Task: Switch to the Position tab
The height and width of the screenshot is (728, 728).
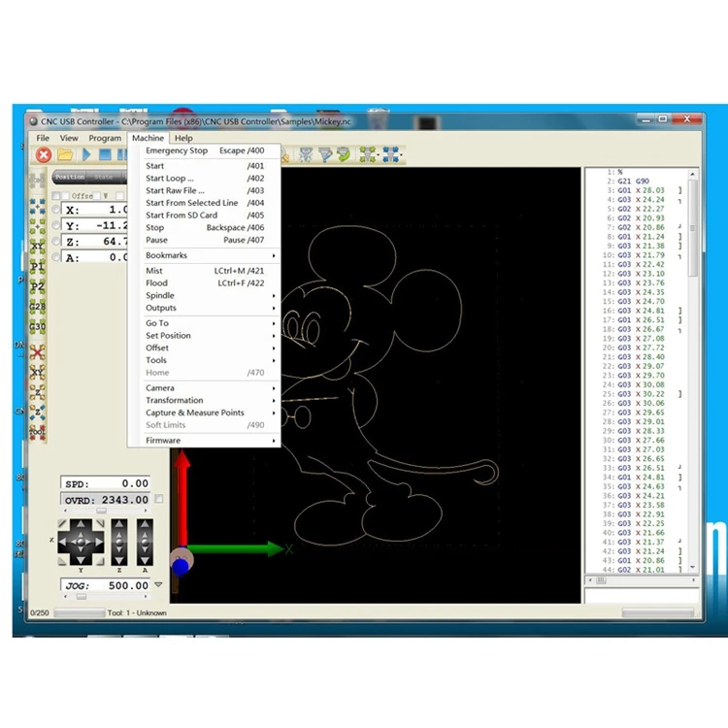Action: tap(70, 177)
